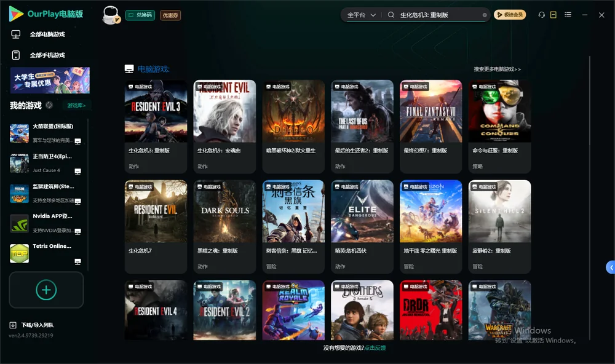Click the search magnifier icon
The width and height of the screenshot is (615, 364).
pyautogui.click(x=391, y=15)
